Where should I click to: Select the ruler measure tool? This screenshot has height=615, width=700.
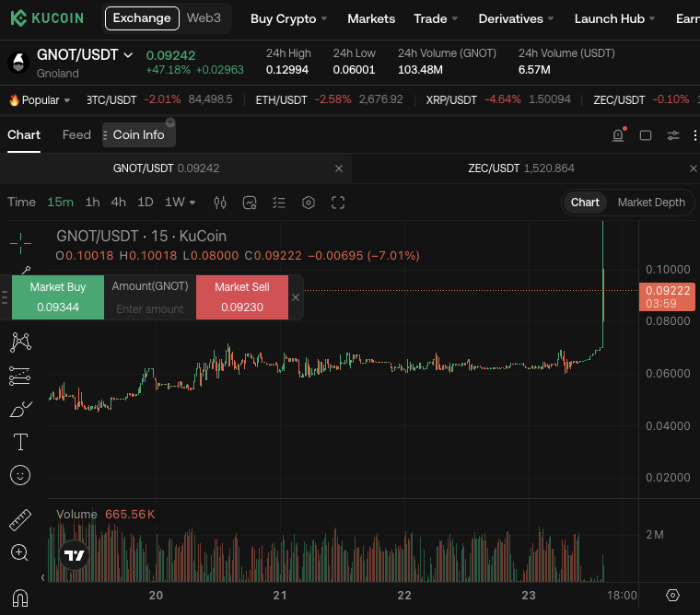tap(20, 520)
